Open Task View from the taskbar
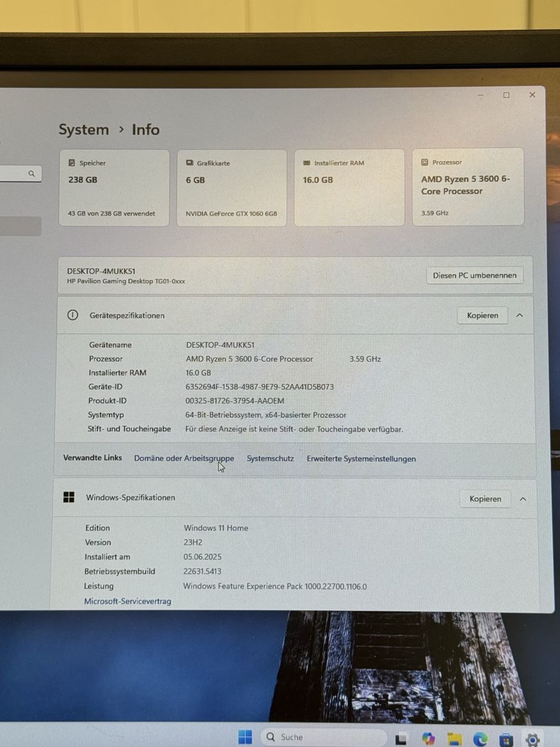 402,739
